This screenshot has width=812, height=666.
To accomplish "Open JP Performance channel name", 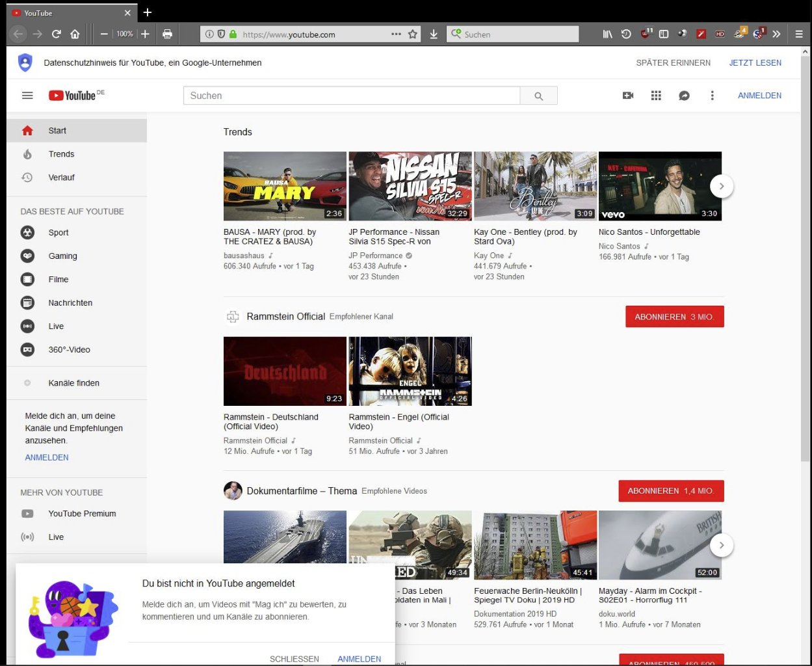I will [375, 256].
